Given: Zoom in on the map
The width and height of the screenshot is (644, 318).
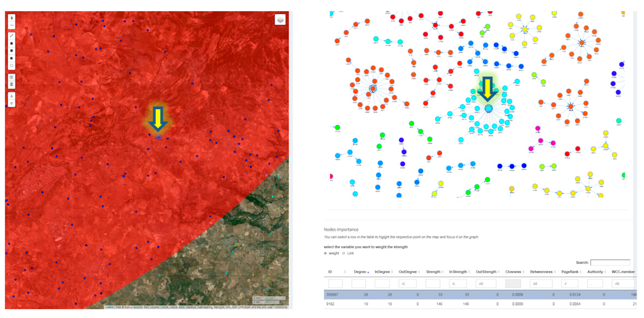Looking at the screenshot, I should pyautogui.click(x=12, y=18).
